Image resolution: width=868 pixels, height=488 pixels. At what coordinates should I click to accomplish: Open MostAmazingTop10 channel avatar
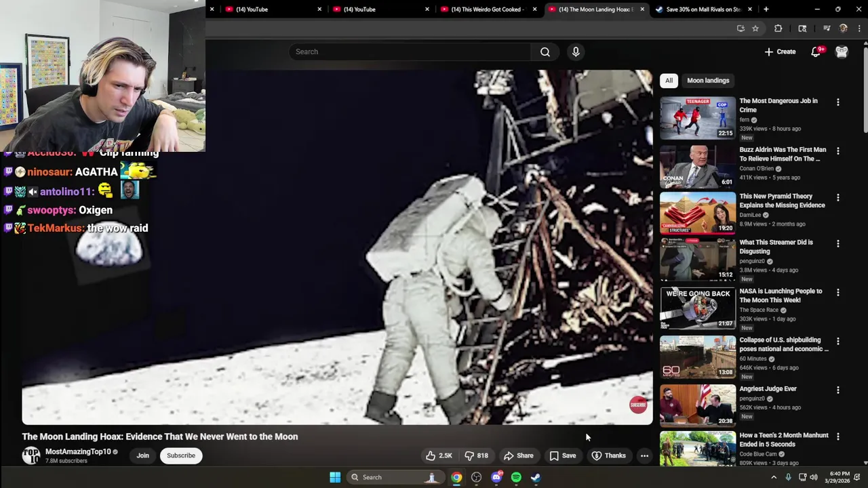coord(31,455)
